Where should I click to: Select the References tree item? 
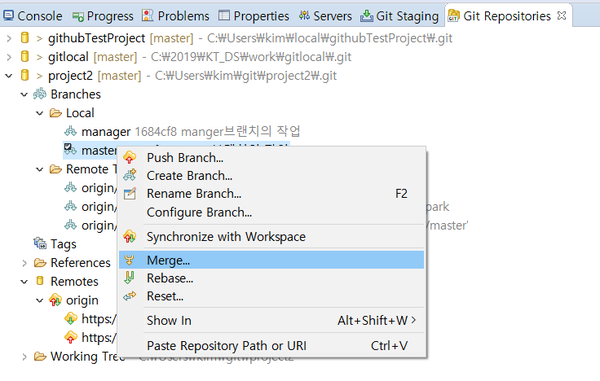point(80,263)
